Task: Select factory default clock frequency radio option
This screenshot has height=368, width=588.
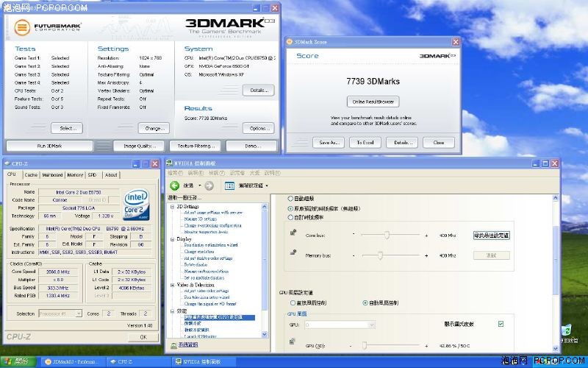Action: 290,208
